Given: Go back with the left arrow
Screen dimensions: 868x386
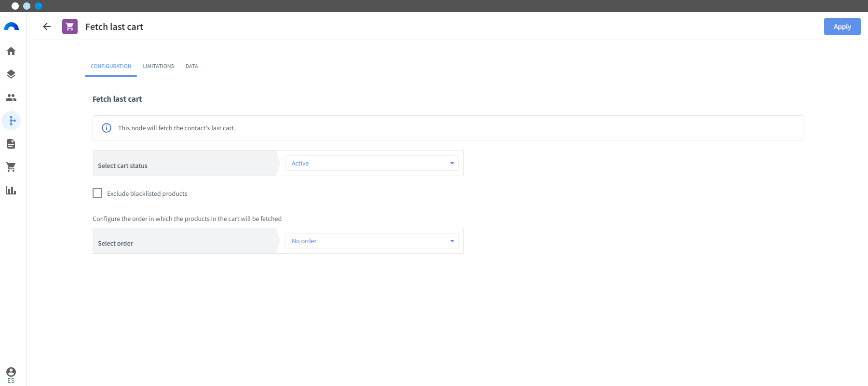Looking at the screenshot, I should tap(47, 27).
